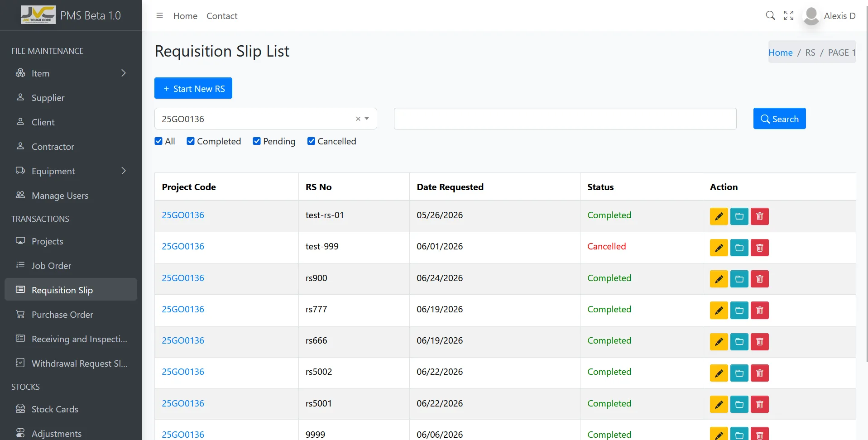Screen dimensions: 868x440
Task: Open folder icon for rs666 row
Action: [739, 342]
